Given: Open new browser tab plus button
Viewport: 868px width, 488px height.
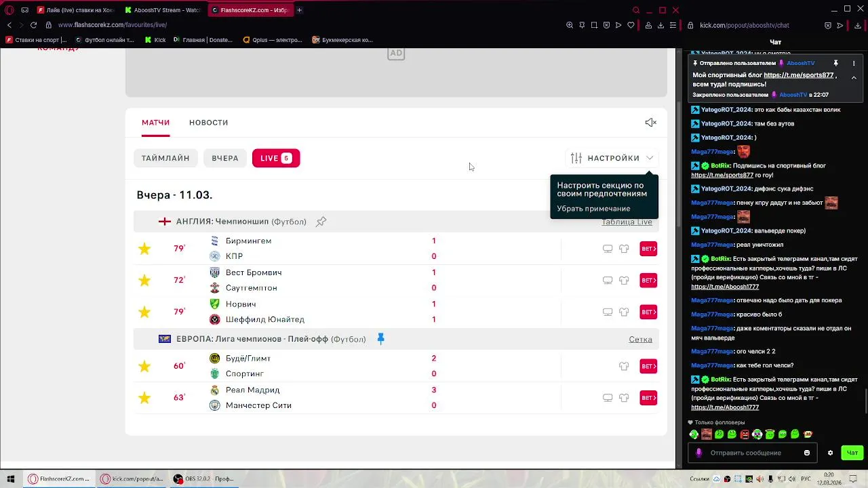Looking at the screenshot, I should (299, 10).
